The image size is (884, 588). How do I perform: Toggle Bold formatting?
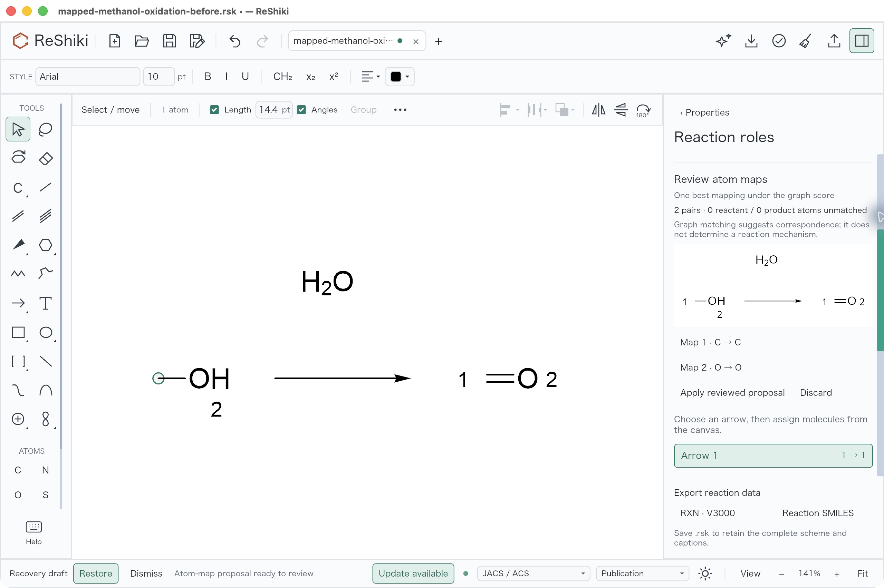208,77
